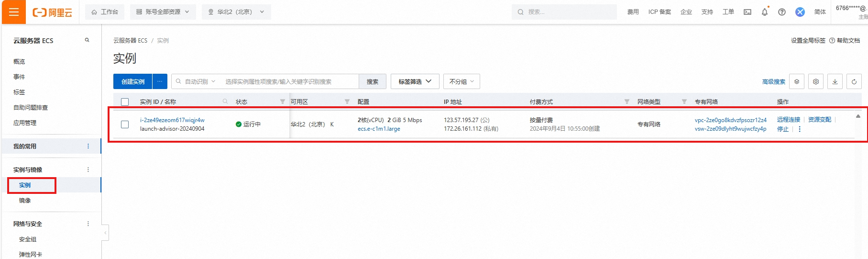Click the layers icon beside 高级搜索

pyautogui.click(x=797, y=81)
